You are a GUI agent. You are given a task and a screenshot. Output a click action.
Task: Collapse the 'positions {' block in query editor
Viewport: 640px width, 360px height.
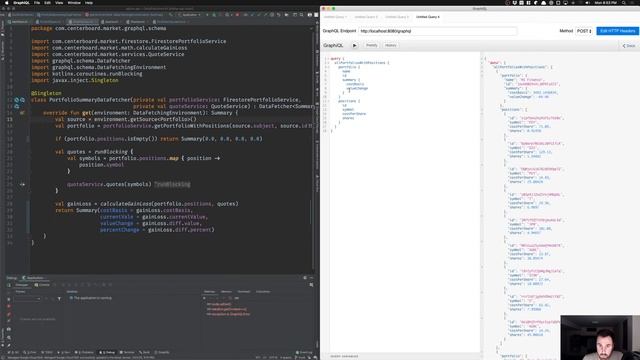click(328, 101)
